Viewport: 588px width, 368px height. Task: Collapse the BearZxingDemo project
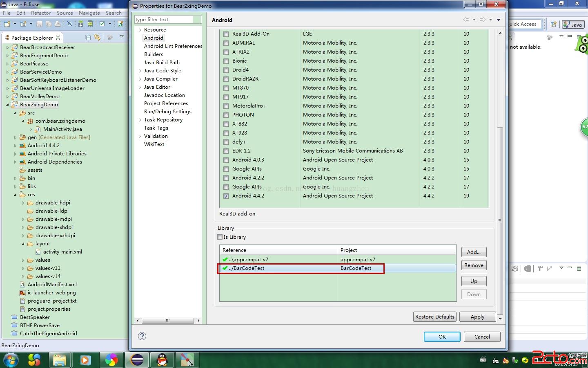pos(7,105)
